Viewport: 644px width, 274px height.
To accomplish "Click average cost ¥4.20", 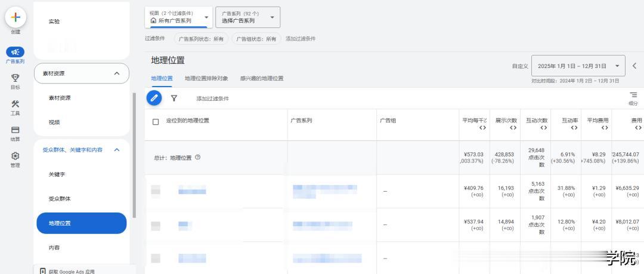I will point(599,221).
